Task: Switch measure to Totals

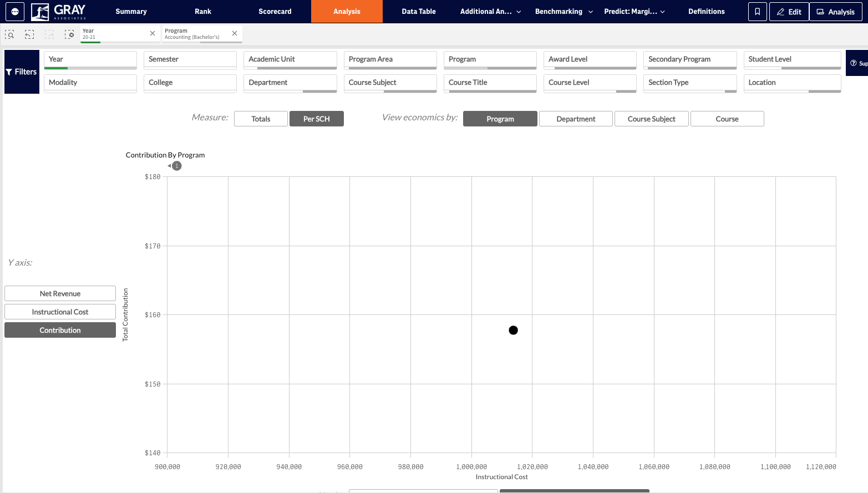Action: coord(261,119)
